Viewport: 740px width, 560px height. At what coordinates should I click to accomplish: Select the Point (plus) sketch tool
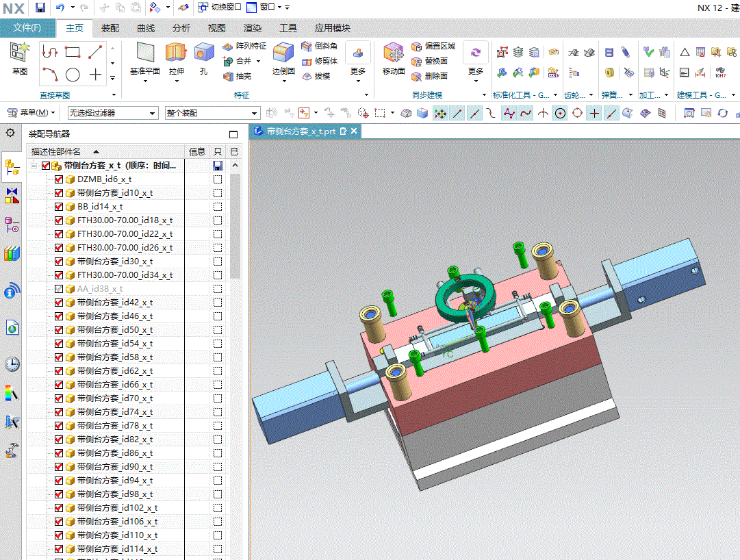coord(95,75)
